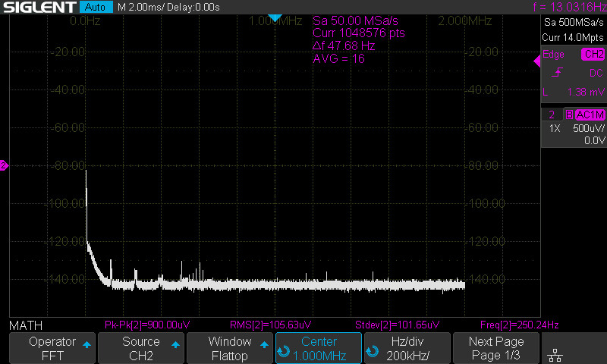
Task: Click the CH2 trigger source badge
Action: click(593, 54)
